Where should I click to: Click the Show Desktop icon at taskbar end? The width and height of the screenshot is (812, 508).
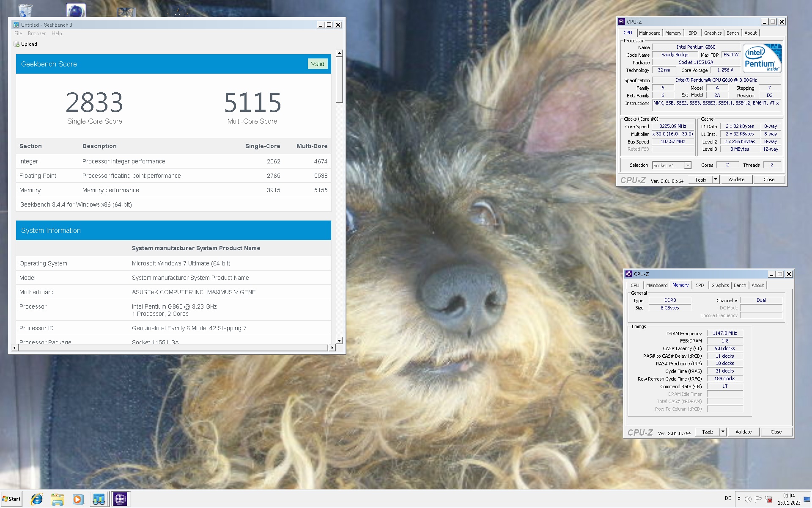point(807,499)
